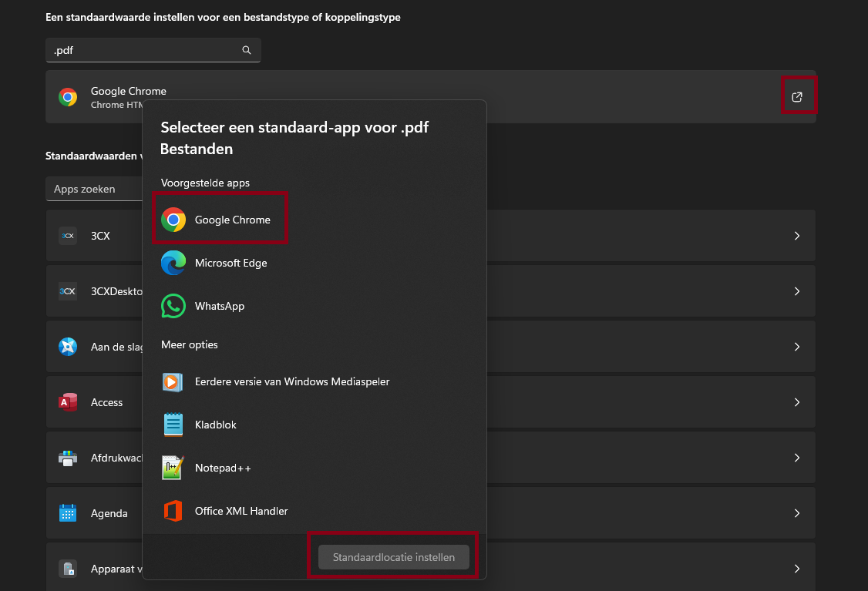Click the Google Chrome icon in the background list

coord(68,97)
